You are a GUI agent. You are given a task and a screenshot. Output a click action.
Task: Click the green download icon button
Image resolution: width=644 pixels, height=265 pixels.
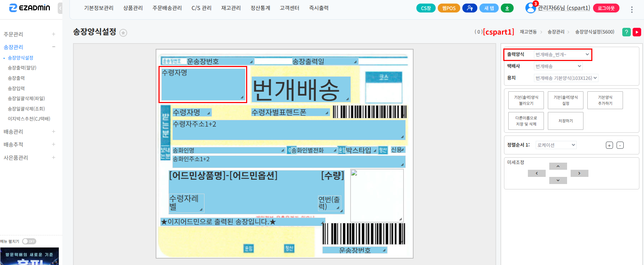(x=507, y=8)
